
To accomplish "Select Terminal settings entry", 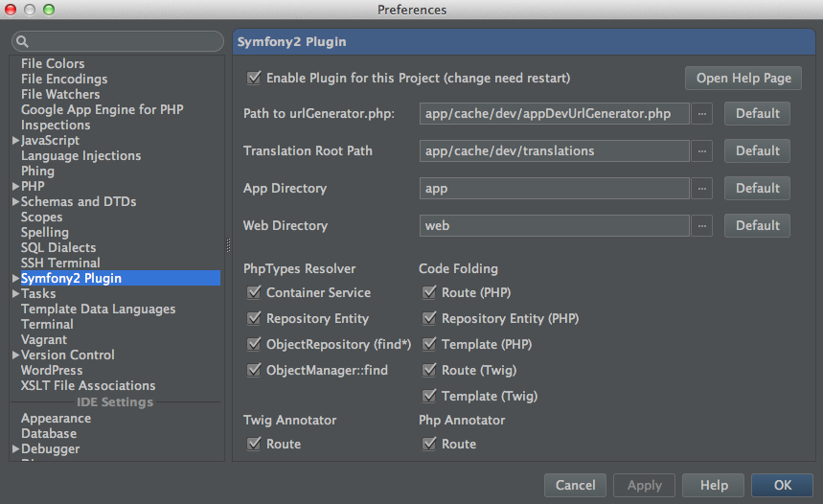I will click(x=47, y=325).
